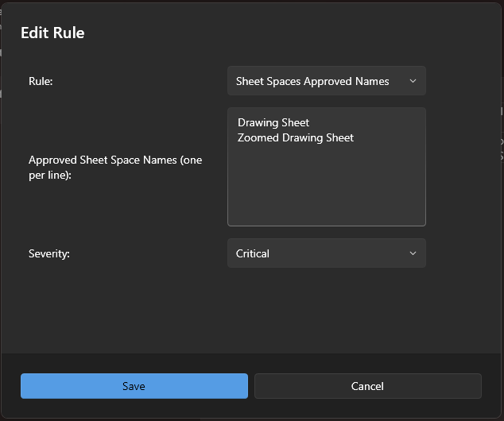504x421 pixels.
Task: Cancel editing the rule
Action: [367, 386]
